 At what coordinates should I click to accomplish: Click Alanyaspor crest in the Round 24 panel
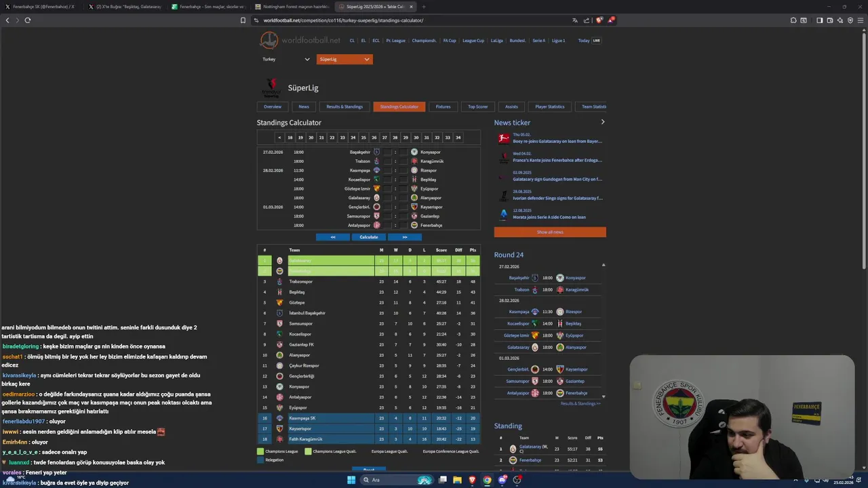pyautogui.click(x=560, y=347)
